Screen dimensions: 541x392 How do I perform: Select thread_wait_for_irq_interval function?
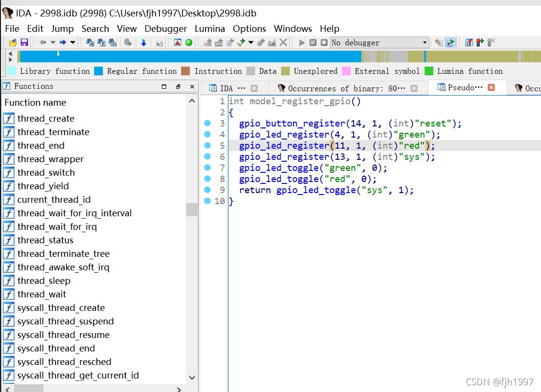click(x=74, y=213)
